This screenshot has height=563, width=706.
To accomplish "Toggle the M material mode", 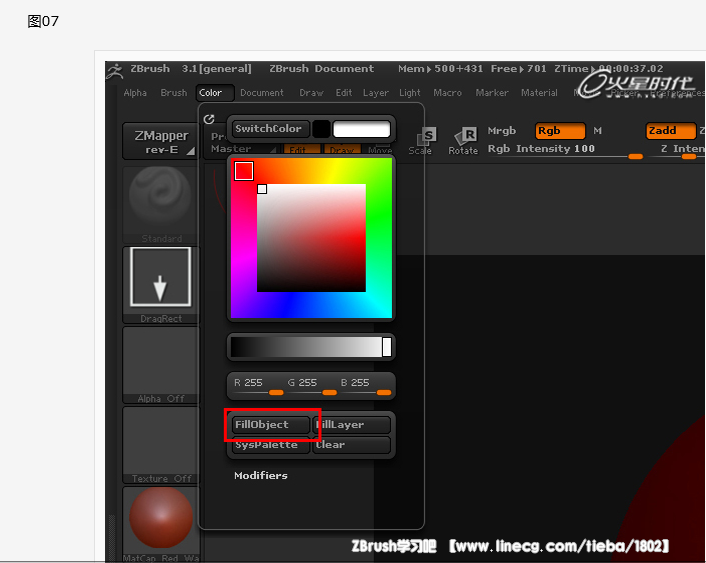I will [x=597, y=131].
